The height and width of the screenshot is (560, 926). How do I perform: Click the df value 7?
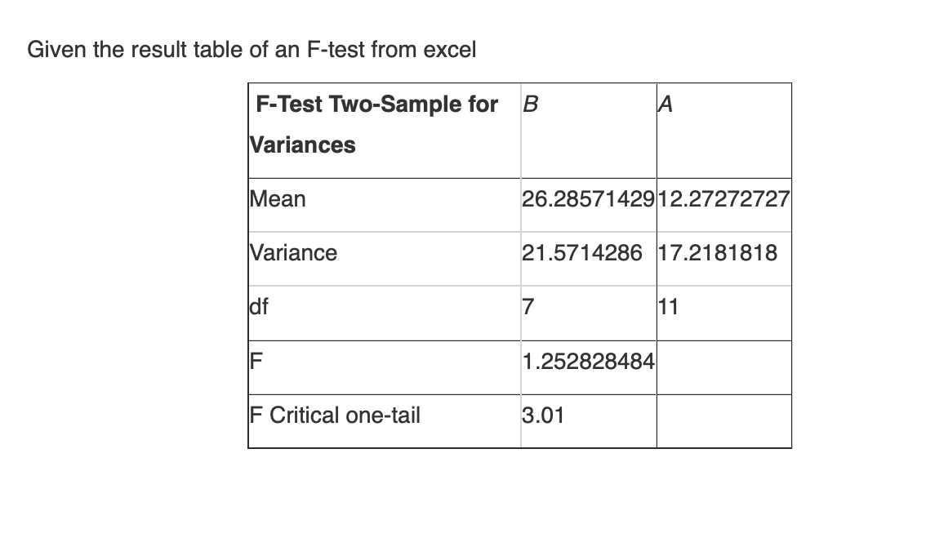pyautogui.click(x=528, y=307)
